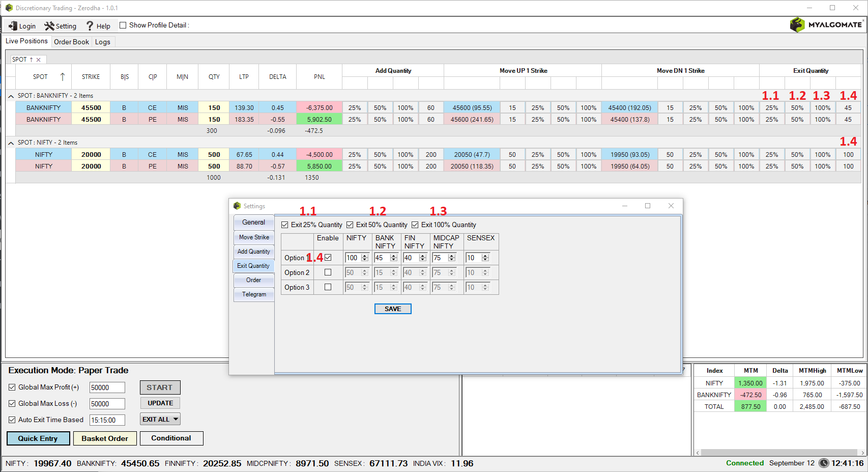Click Global Max Loss value field
Viewport: 868px width, 472px height.
pos(107,404)
